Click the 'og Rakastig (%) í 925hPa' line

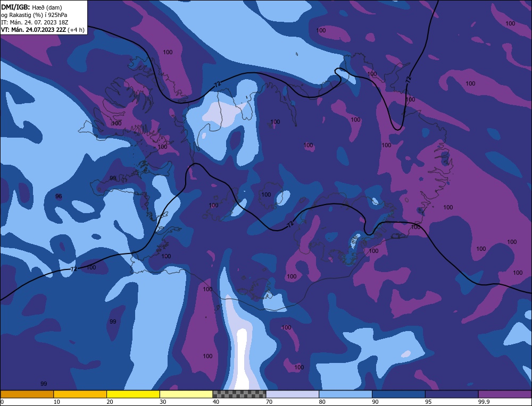34,15
